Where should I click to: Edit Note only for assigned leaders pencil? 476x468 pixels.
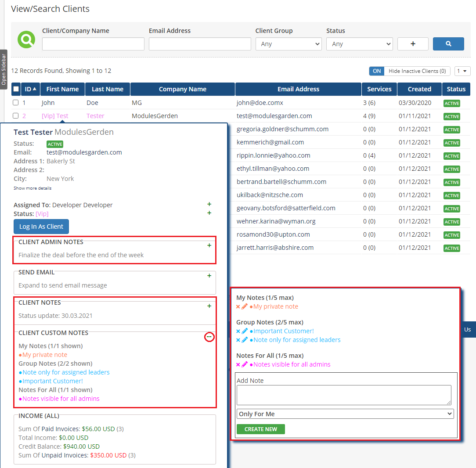tap(245, 340)
